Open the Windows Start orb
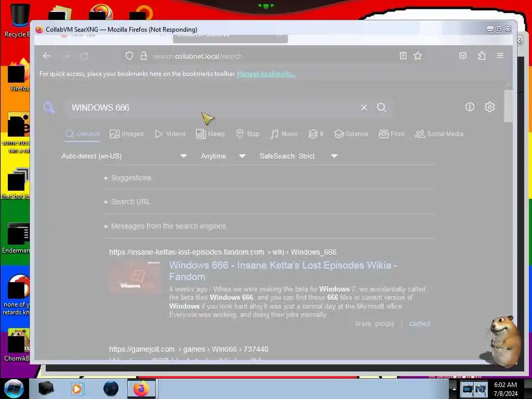The height and width of the screenshot is (399, 532). pyautogui.click(x=14, y=389)
